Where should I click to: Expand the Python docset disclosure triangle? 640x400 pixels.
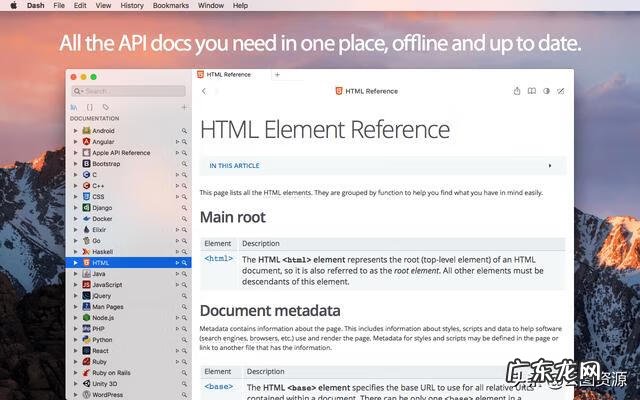[x=75, y=340]
